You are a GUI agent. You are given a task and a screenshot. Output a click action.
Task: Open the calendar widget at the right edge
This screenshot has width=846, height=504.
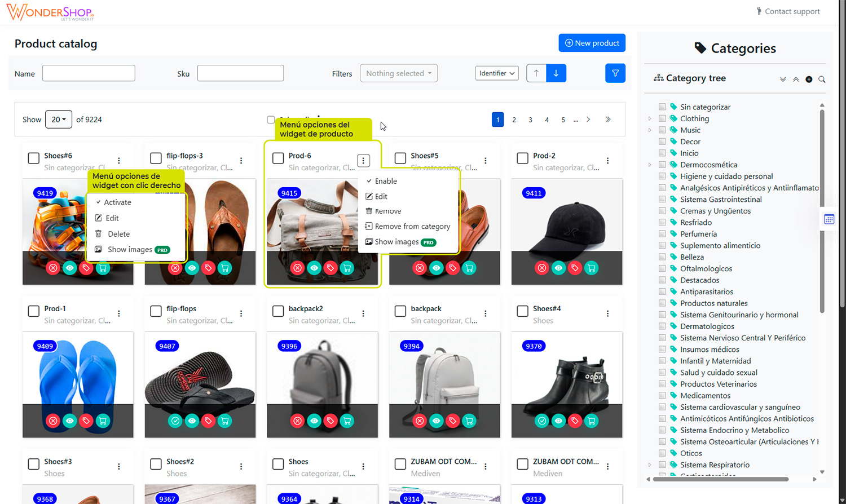[x=829, y=219]
